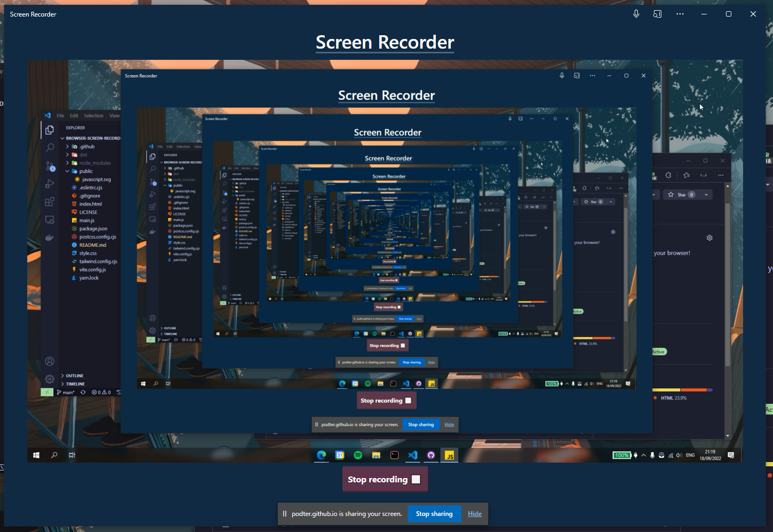The width and height of the screenshot is (773, 532).
Task: Select README.md in the largest Explorer tree
Action: (92, 245)
